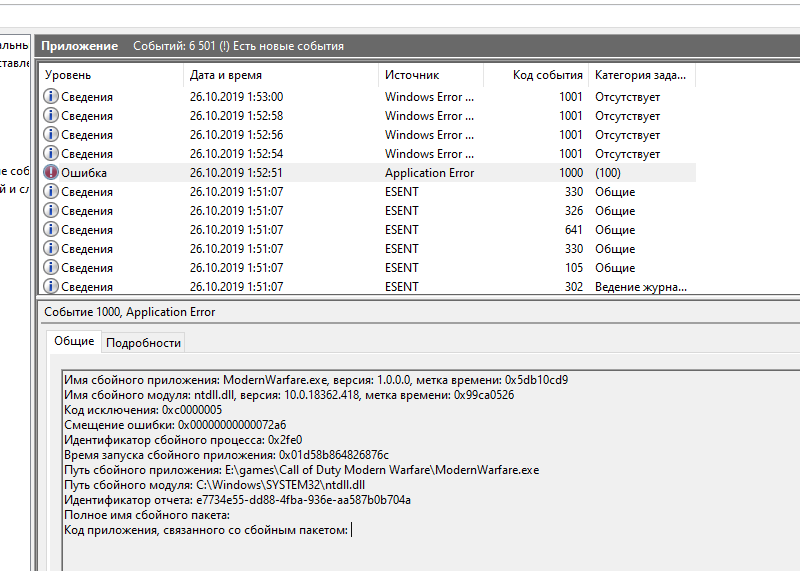The image size is (800, 571).
Task: Sort events by Дата и время column
Action: click(x=280, y=75)
